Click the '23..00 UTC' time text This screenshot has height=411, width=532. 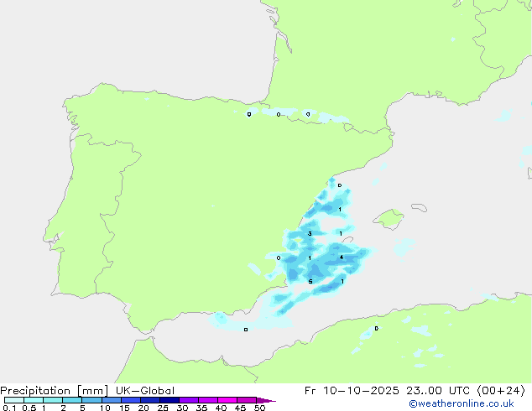pos(438,391)
